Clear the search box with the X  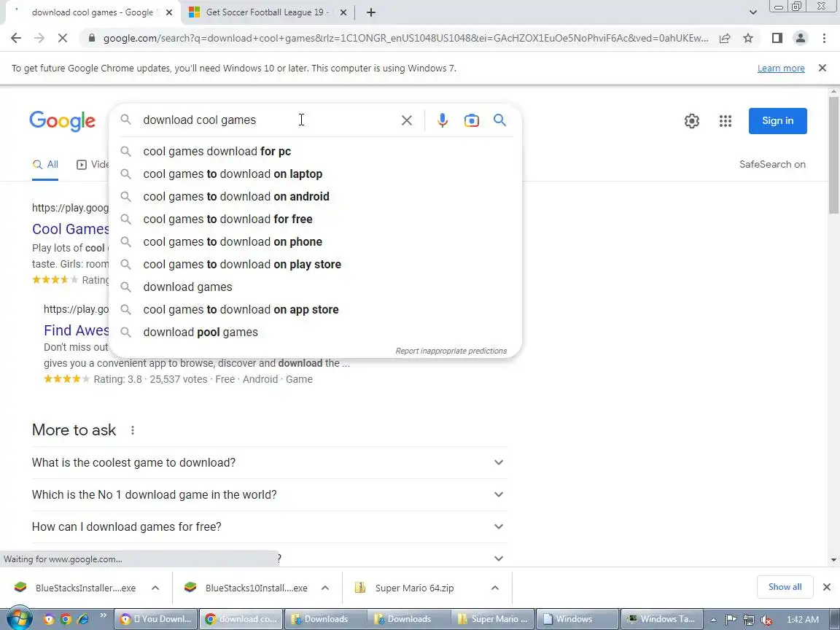(407, 120)
